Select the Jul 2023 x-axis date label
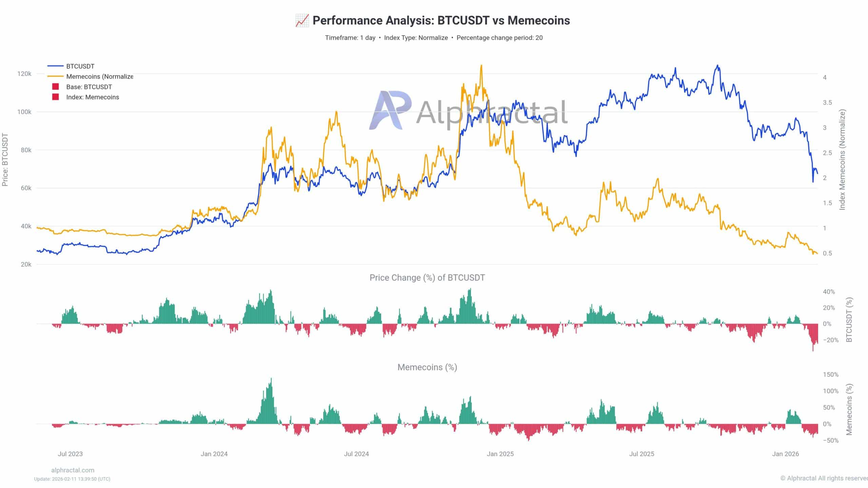 (x=70, y=454)
